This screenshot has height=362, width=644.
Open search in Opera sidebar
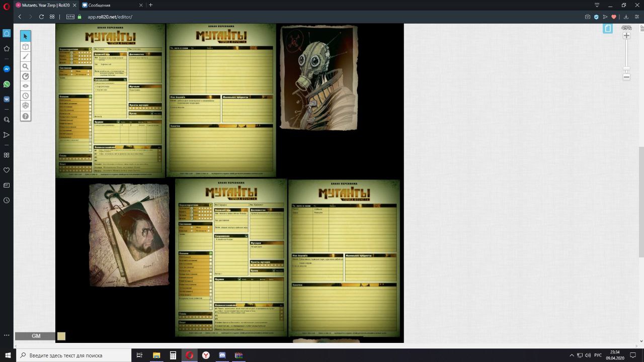pos(7,120)
